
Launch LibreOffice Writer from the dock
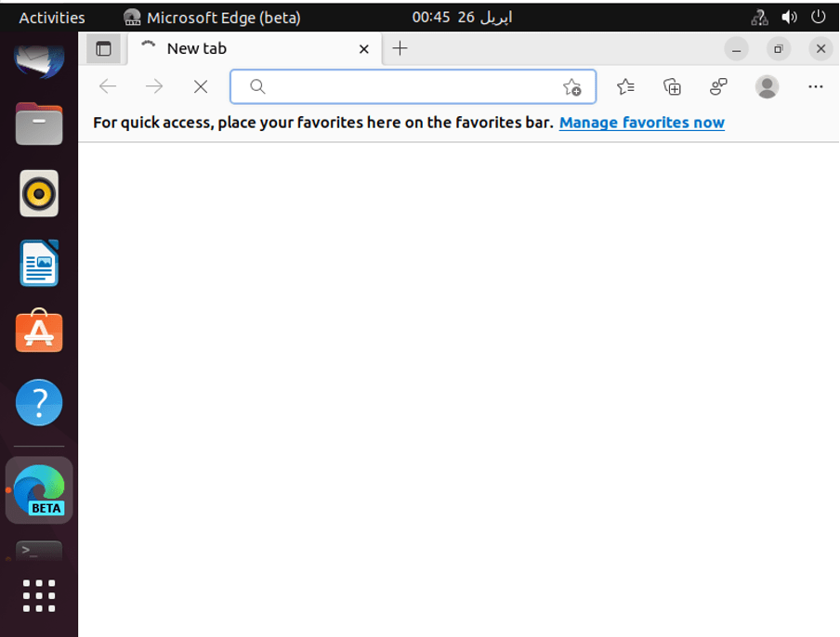coord(38,263)
